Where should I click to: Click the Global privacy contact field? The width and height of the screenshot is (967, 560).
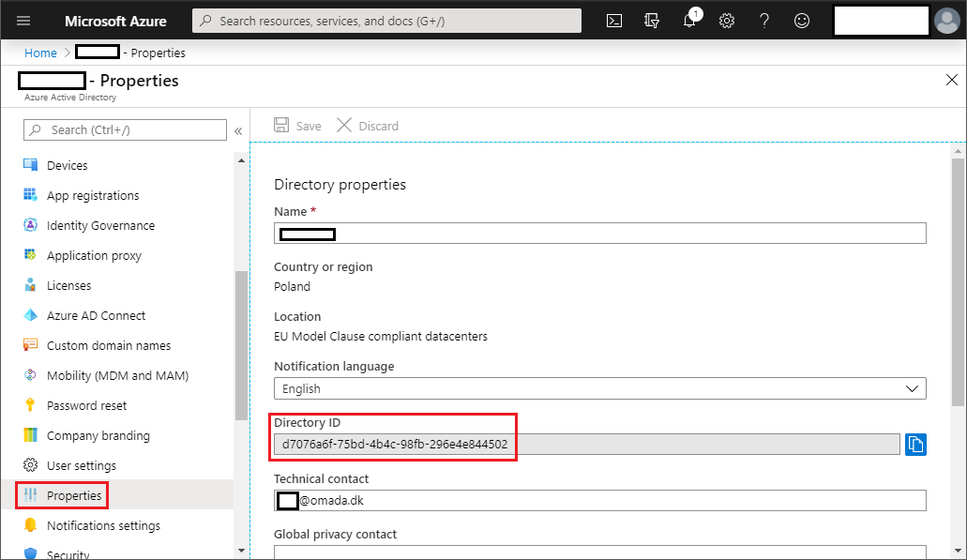point(600,552)
